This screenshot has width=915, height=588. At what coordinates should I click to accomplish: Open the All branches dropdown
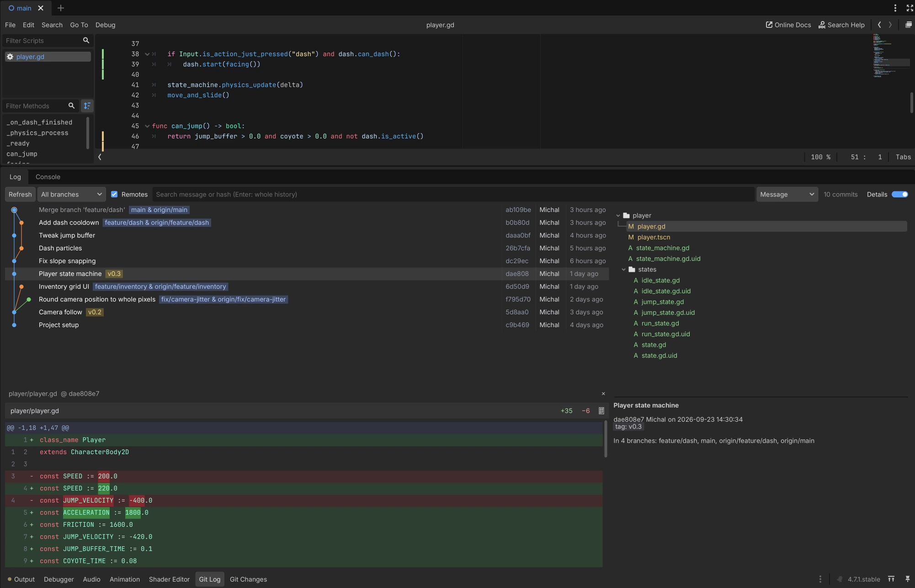point(71,195)
